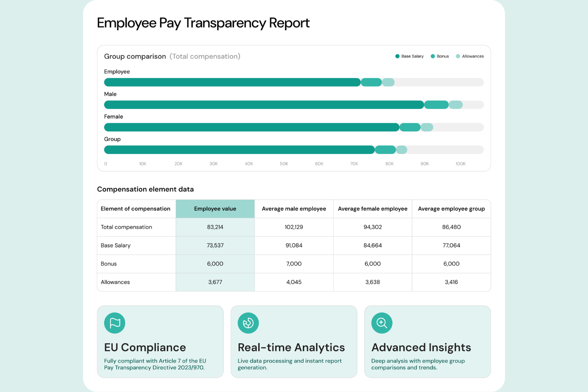Click the Employee base salary bar segment

pyautogui.click(x=232, y=82)
